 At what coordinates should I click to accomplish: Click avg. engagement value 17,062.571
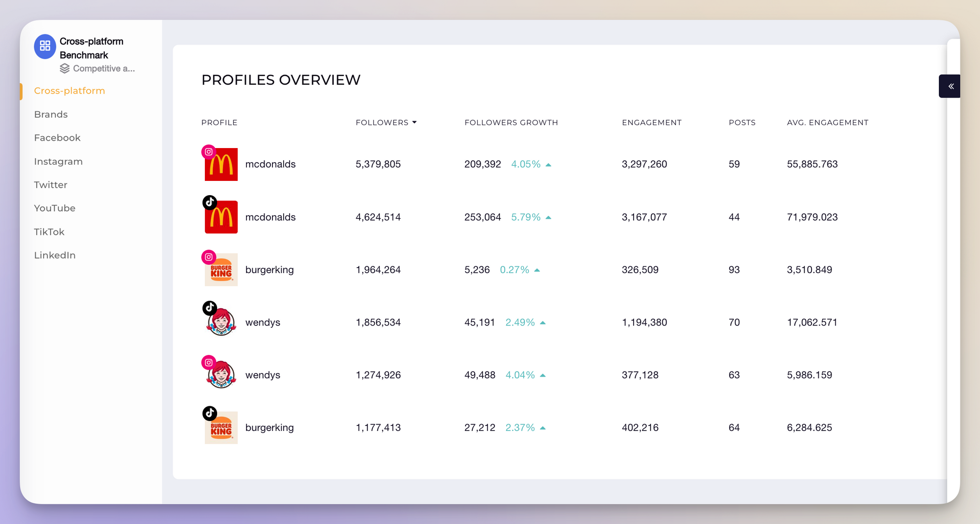click(812, 323)
